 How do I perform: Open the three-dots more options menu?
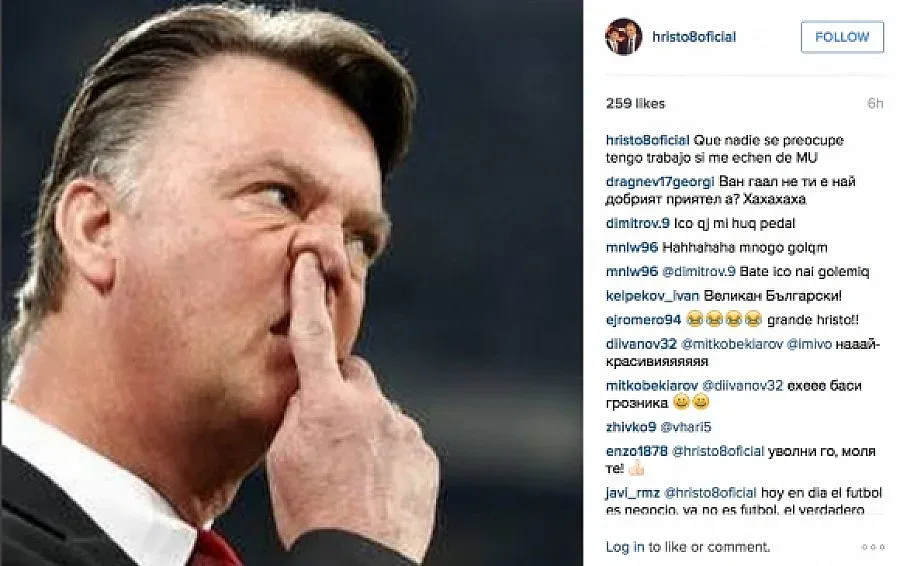[872, 547]
